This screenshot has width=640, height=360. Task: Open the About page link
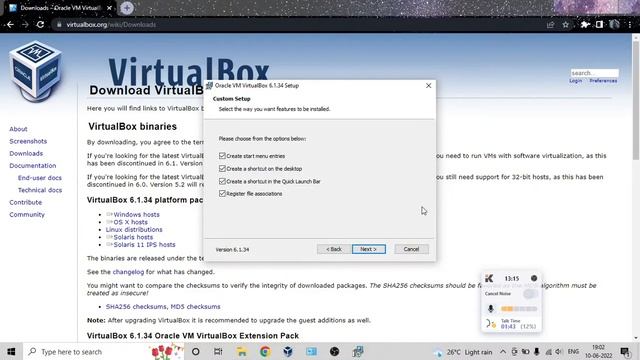click(18, 129)
